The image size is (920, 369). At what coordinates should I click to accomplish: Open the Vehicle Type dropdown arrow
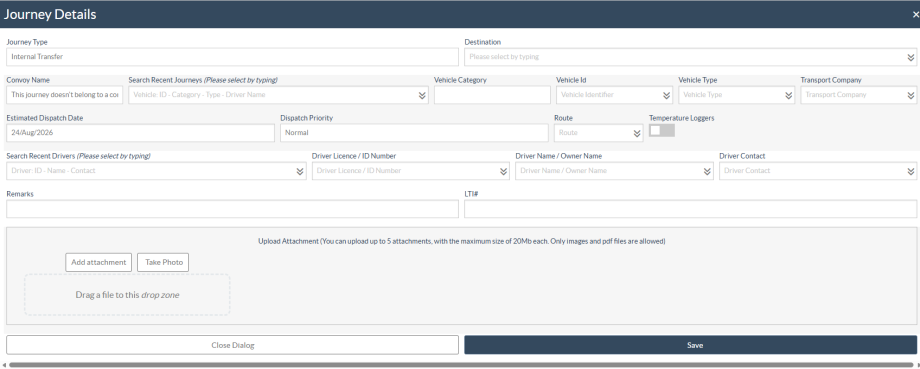(x=789, y=95)
